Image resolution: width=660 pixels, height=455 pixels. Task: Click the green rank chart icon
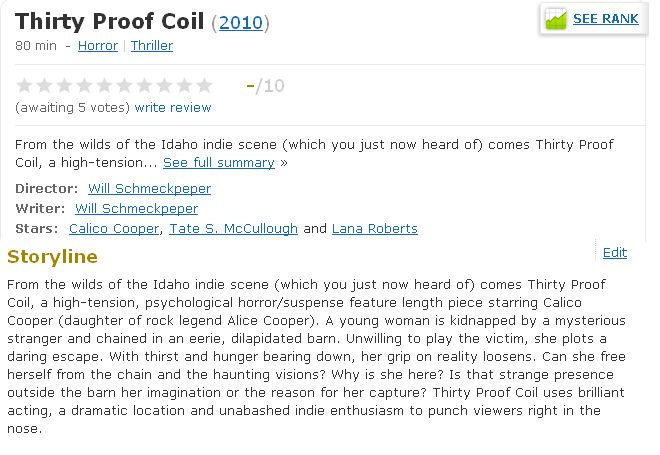click(x=556, y=19)
